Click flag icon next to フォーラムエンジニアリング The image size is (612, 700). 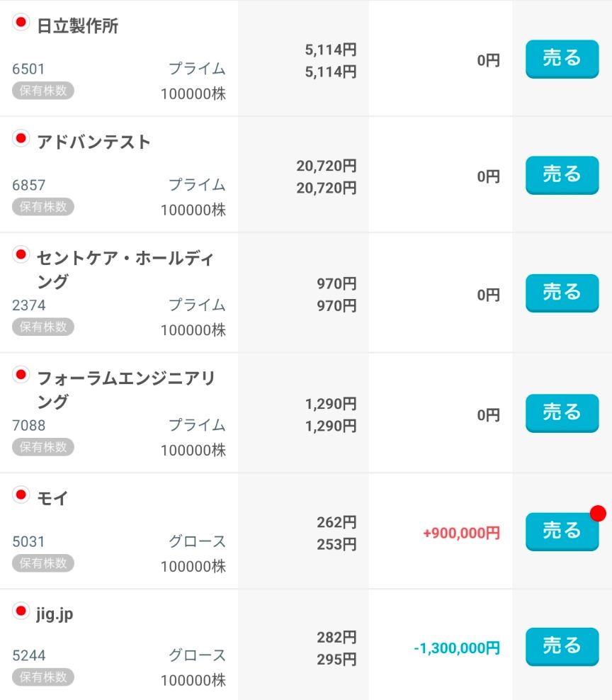click(21, 375)
